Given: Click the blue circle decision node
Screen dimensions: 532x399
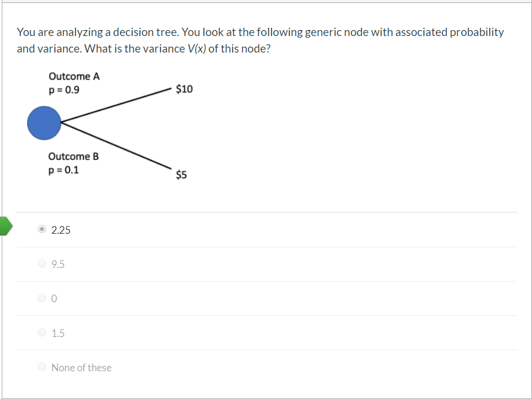Looking at the screenshot, I should 44,123.
